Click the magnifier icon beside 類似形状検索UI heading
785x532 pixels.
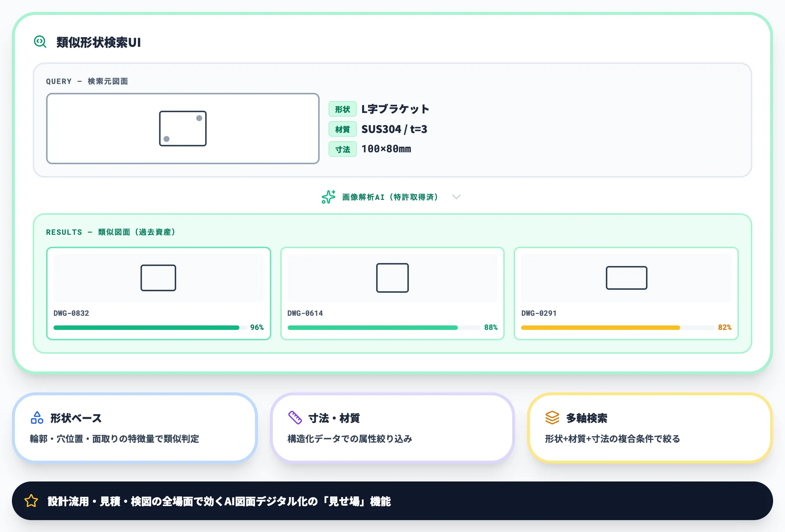pos(40,42)
